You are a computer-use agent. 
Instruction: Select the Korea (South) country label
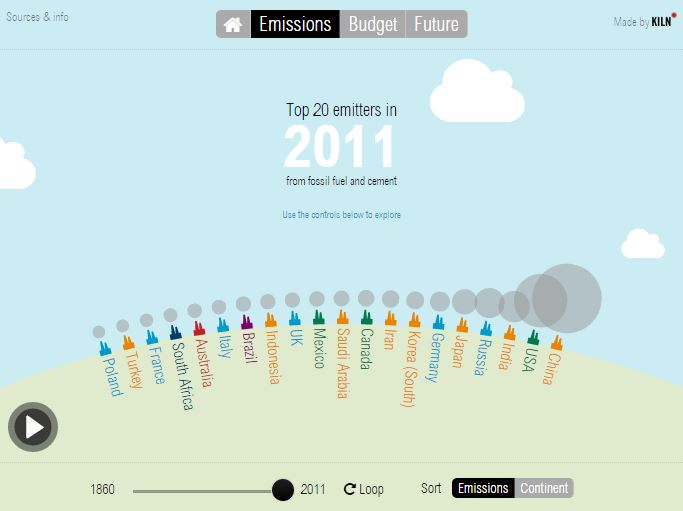pos(410,369)
